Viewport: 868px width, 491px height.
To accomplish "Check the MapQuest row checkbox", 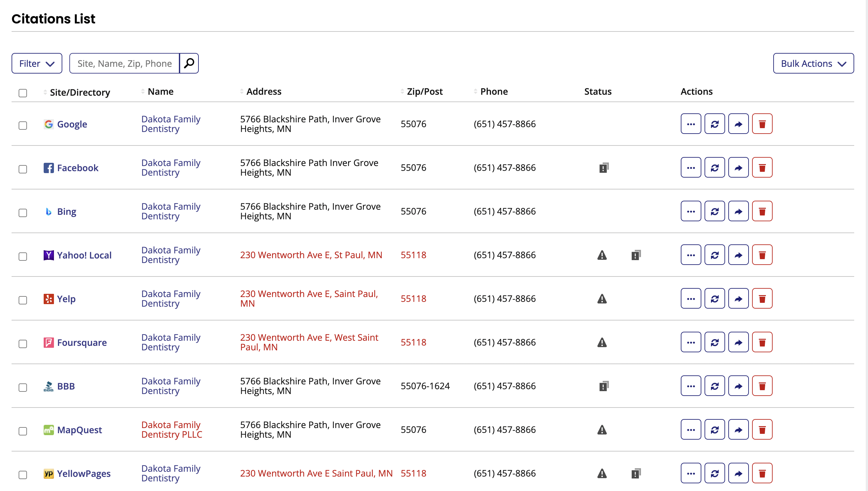I will tap(22, 431).
